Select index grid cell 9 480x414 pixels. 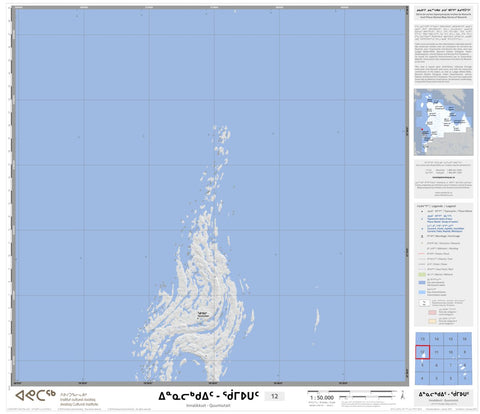465,352
